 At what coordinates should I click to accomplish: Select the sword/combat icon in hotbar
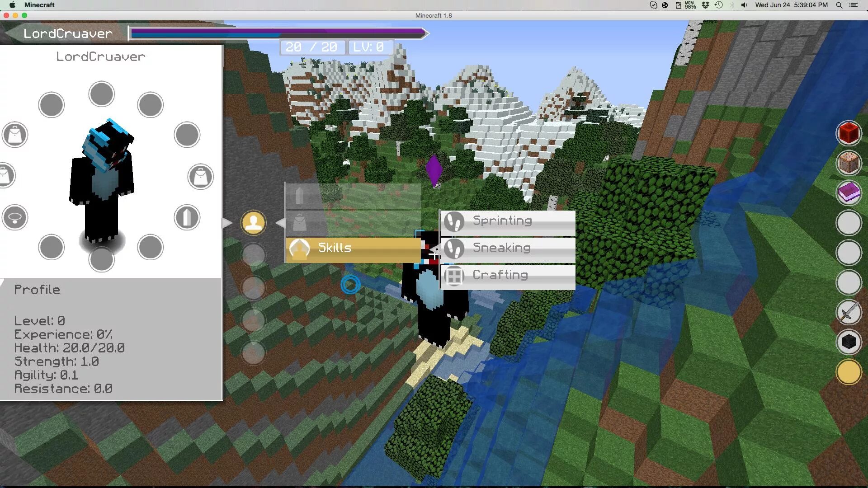(x=848, y=312)
